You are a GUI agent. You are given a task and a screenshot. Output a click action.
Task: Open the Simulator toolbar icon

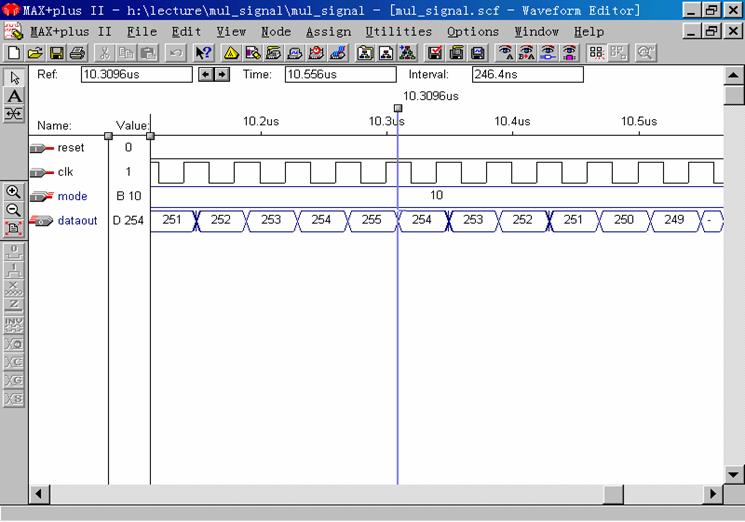click(295, 53)
